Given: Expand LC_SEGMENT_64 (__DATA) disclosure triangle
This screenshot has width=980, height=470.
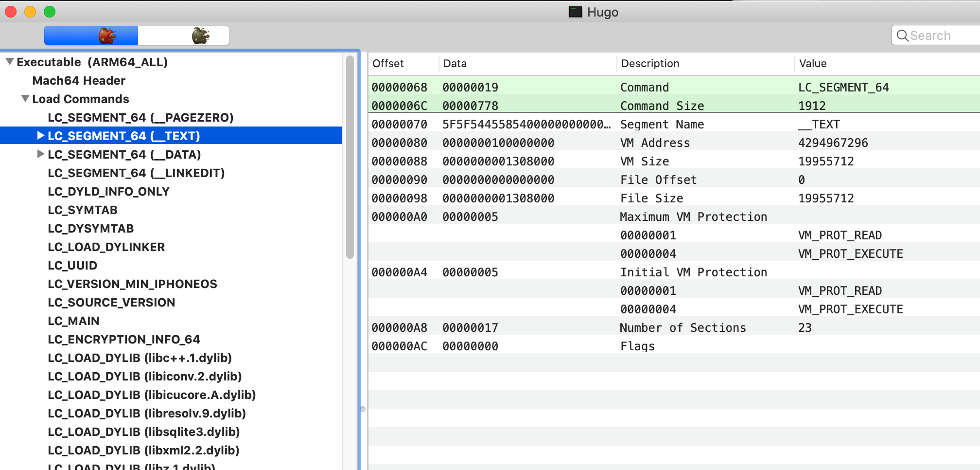Looking at the screenshot, I should pyautogui.click(x=41, y=154).
